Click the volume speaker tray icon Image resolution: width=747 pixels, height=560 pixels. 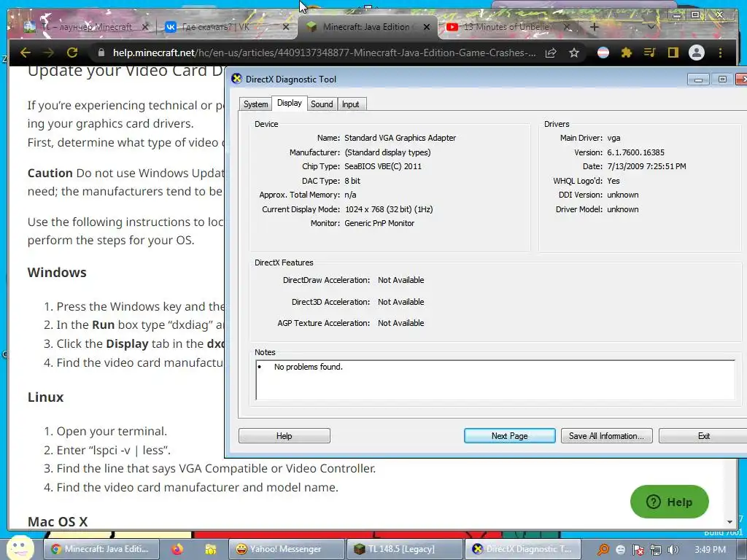click(673, 550)
